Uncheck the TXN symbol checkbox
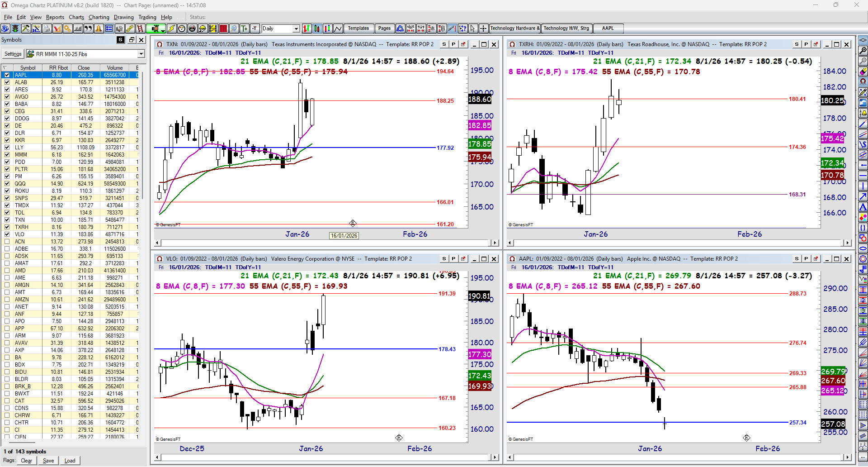The image size is (868, 467). (x=7, y=220)
